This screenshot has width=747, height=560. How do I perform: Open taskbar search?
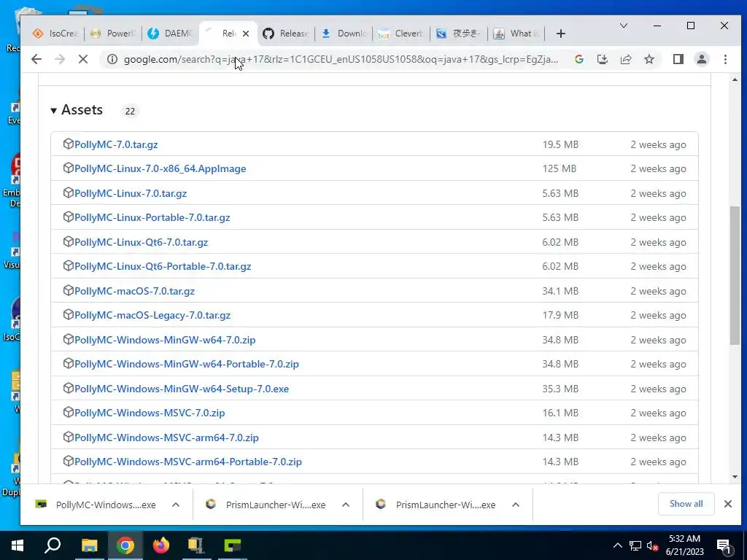point(53,545)
